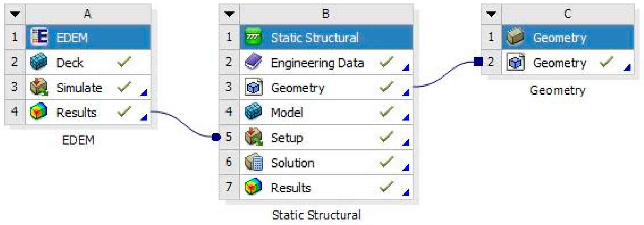Click the Engineering Data checkmark status
Viewport: 644px width, 225px height.
tap(386, 62)
